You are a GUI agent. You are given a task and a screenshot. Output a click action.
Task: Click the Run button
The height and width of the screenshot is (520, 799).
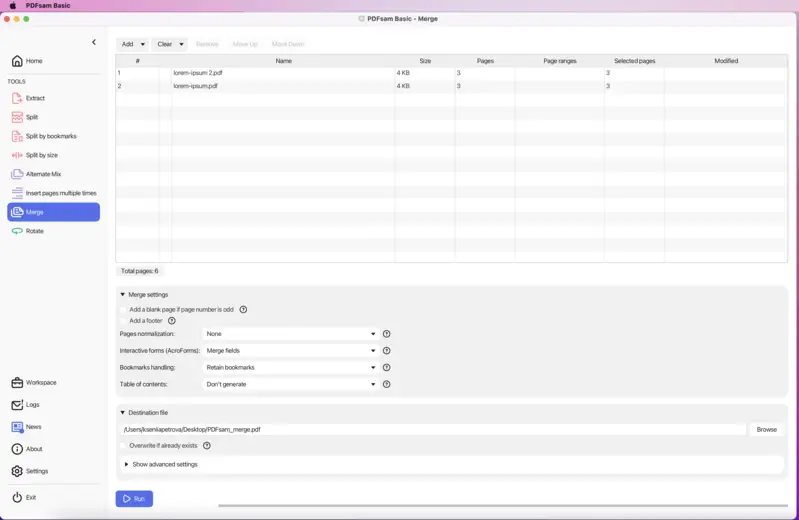coord(134,499)
